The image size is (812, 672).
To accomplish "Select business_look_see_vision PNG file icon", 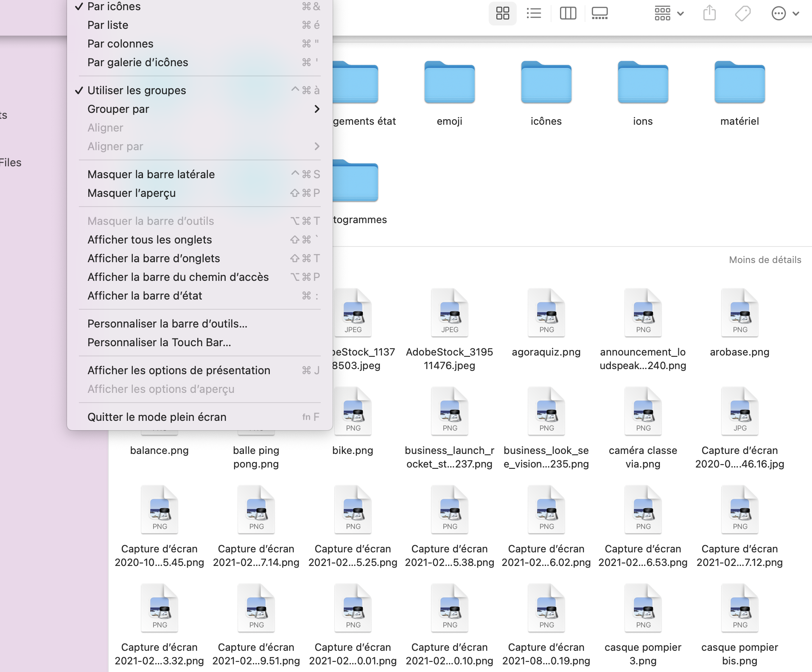I will (546, 411).
